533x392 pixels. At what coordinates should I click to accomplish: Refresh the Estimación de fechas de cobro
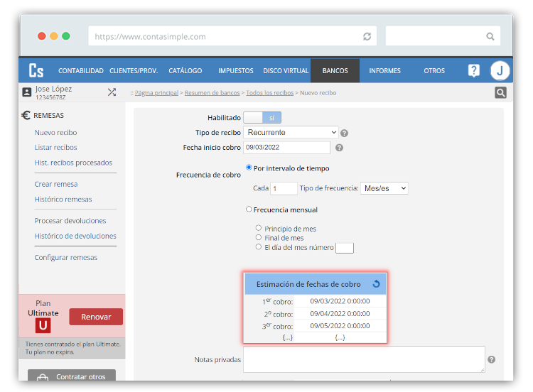coord(376,284)
